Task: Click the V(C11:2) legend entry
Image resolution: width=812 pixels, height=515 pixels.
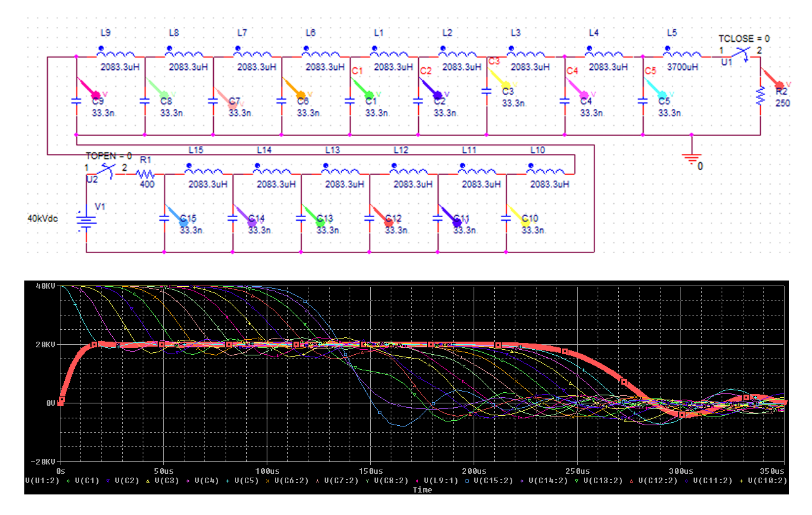Action: [x=712, y=481]
